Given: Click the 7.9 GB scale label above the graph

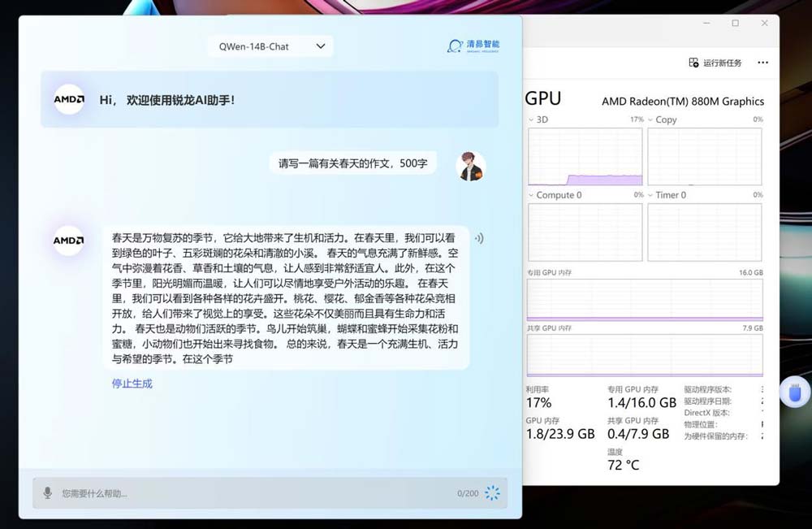Looking at the screenshot, I should [x=753, y=328].
